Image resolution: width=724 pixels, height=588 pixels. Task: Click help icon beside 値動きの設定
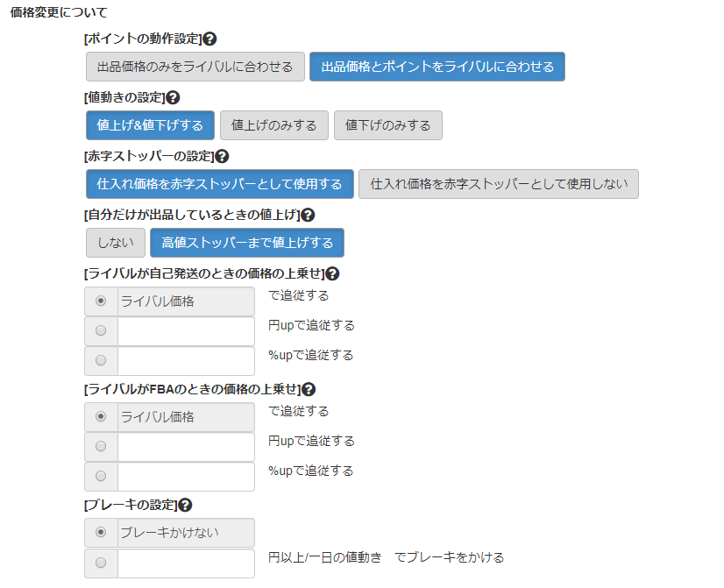point(173,97)
